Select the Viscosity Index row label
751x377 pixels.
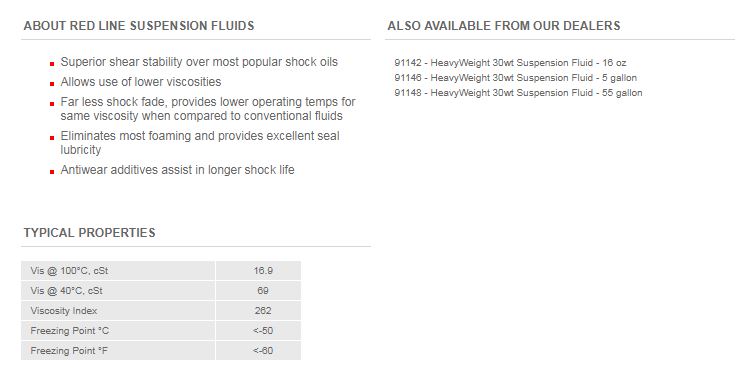tap(118, 310)
